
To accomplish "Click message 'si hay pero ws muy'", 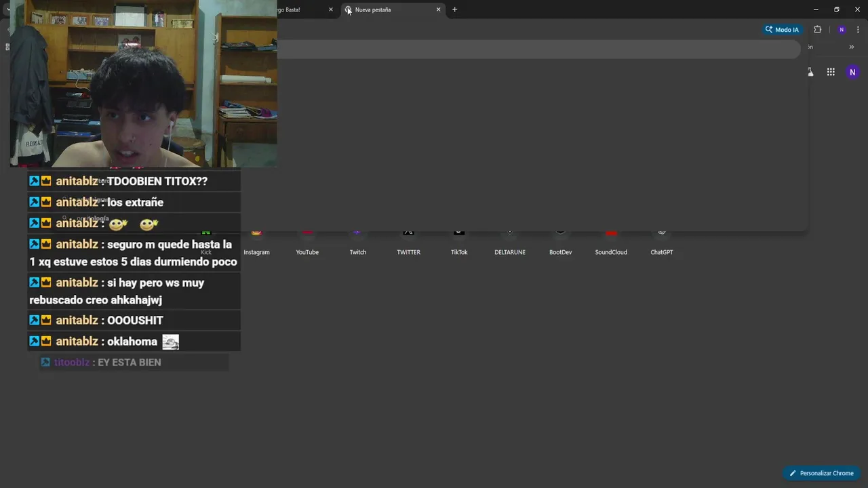I will tap(155, 283).
